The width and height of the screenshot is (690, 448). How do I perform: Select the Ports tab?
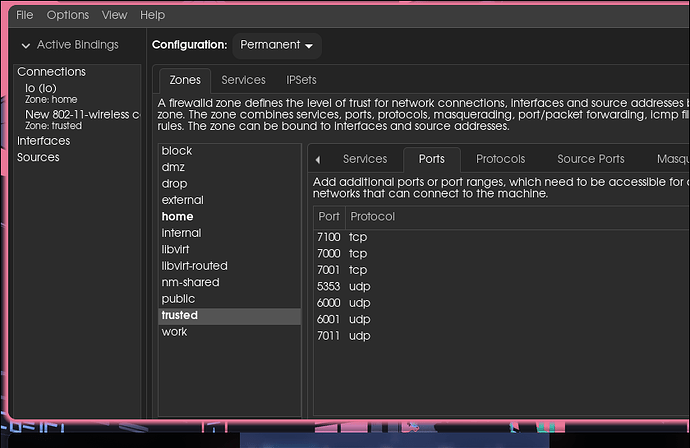432,159
